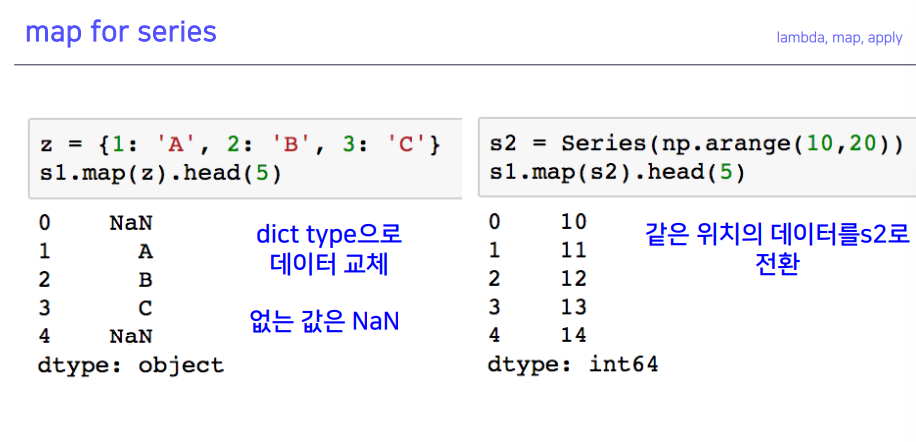Viewport: 916px width, 442px height.
Task: Click the output value 'A' in row 1
Action: tap(145, 252)
